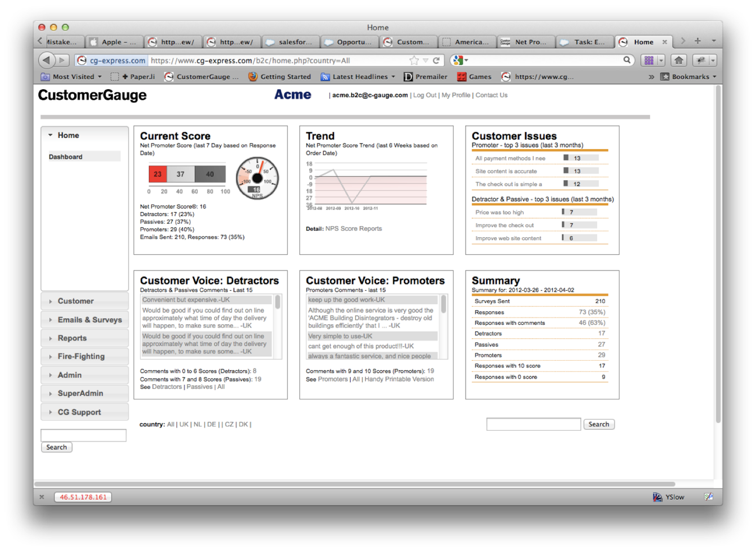Click the NPS gauge dial image
The width and height of the screenshot is (756, 552).
click(x=257, y=178)
